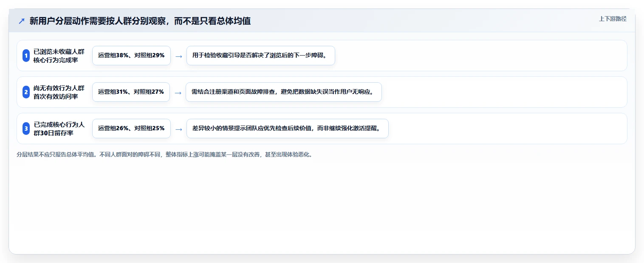Click the 上下游路径 label at top right

(613, 19)
